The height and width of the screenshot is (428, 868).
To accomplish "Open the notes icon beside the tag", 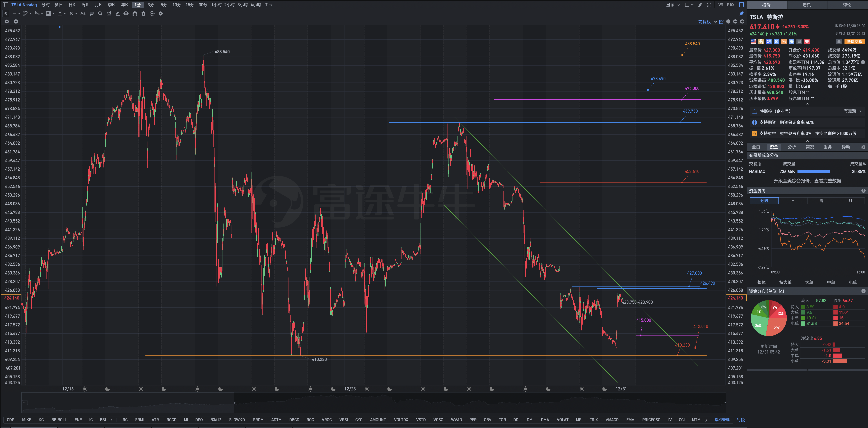I will tap(799, 42).
